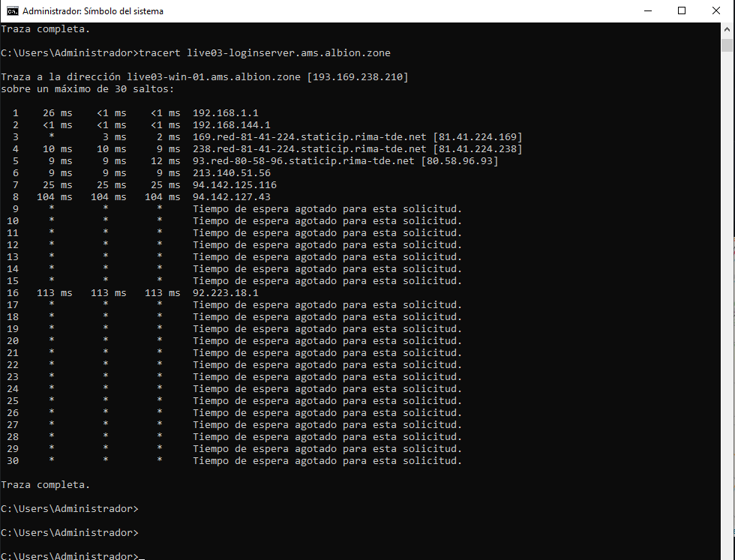Viewport: 735px width, 560px height.
Task: Click the IP [80.58.96.93] in hop 5
Action: point(459,161)
